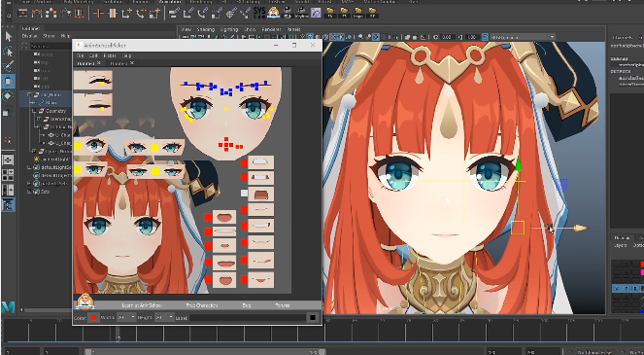
Task: Open the Height dropdown in the picker
Action: [x=163, y=318]
